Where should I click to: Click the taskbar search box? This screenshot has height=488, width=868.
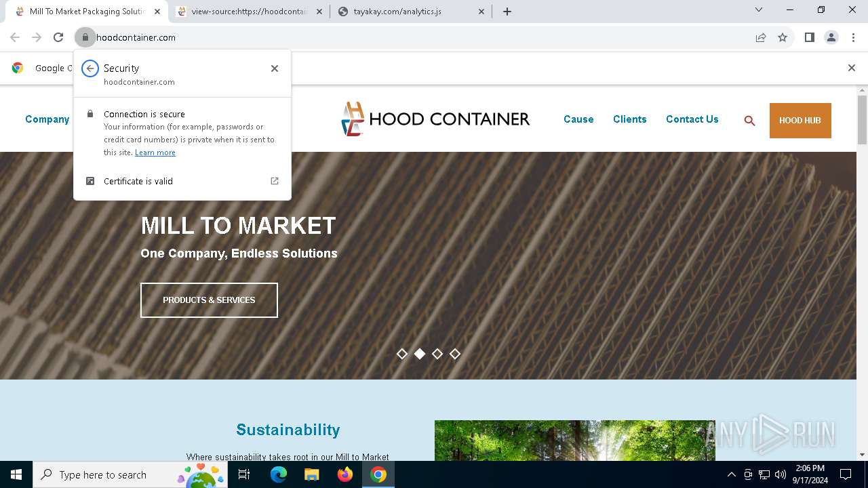(130, 474)
